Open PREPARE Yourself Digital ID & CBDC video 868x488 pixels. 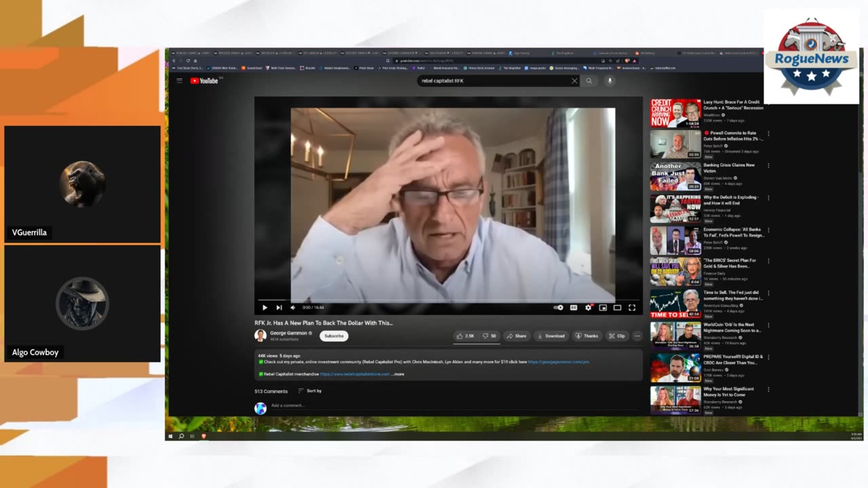(732, 359)
